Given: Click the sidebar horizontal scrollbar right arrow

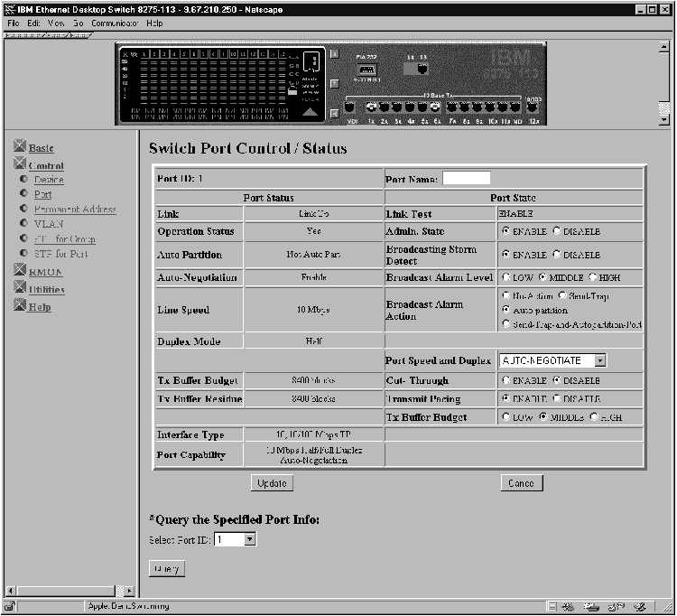Looking at the screenshot, I should (129, 590).
